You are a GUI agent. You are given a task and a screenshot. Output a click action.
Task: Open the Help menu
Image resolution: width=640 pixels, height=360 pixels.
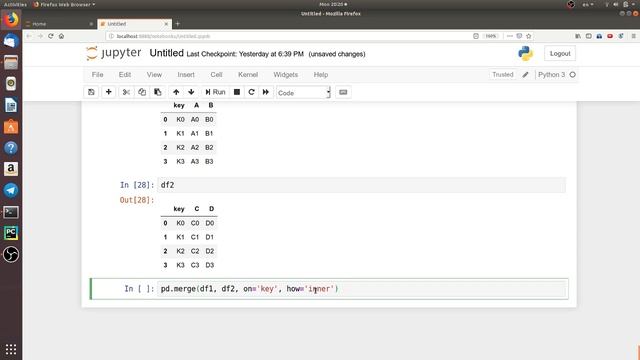click(320, 75)
